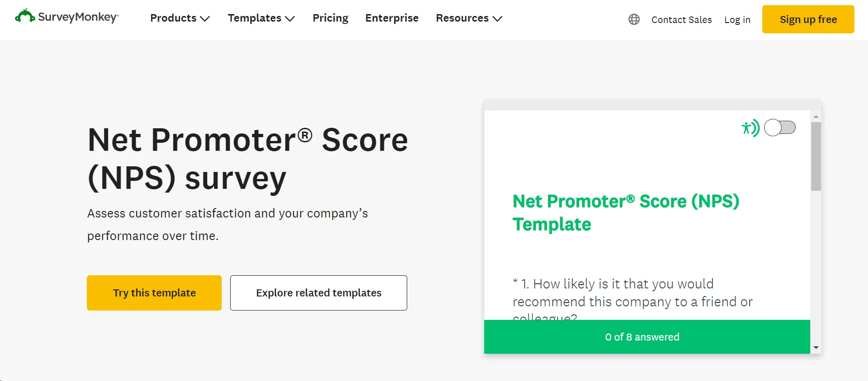Click the Resources menu chevron icon
This screenshot has height=381, width=868.
click(497, 19)
